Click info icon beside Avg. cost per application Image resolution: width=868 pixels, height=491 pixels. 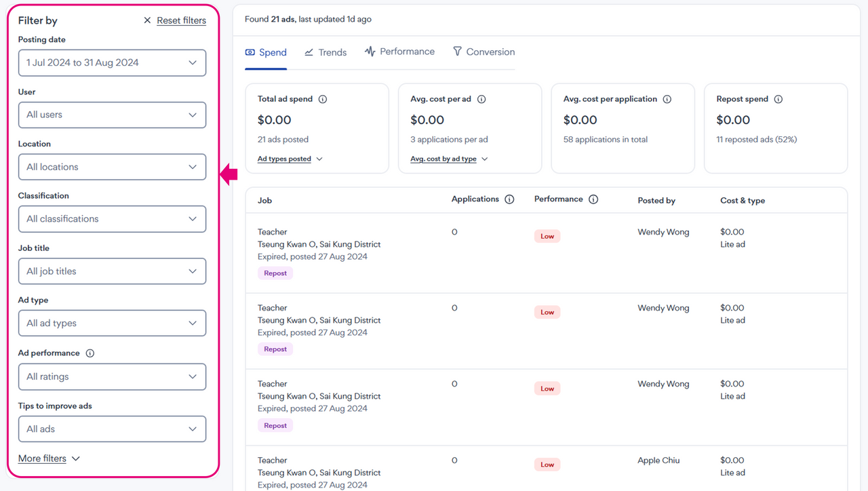click(x=667, y=99)
